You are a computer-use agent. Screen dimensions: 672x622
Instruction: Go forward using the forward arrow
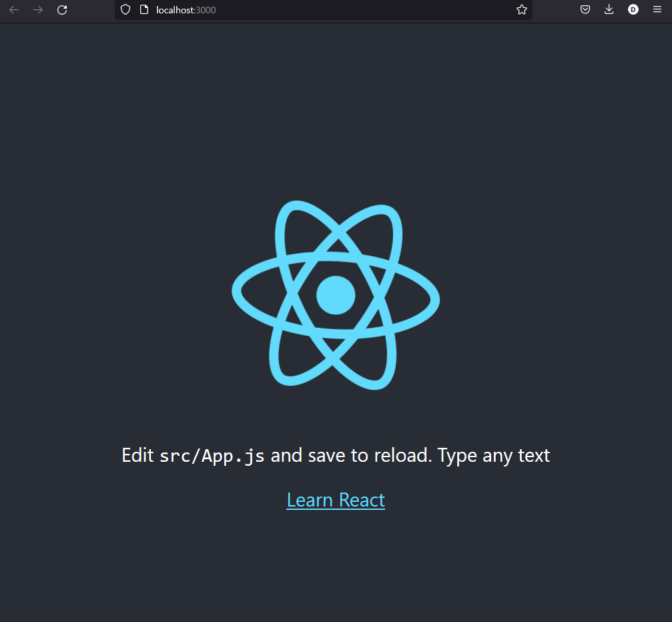click(38, 10)
